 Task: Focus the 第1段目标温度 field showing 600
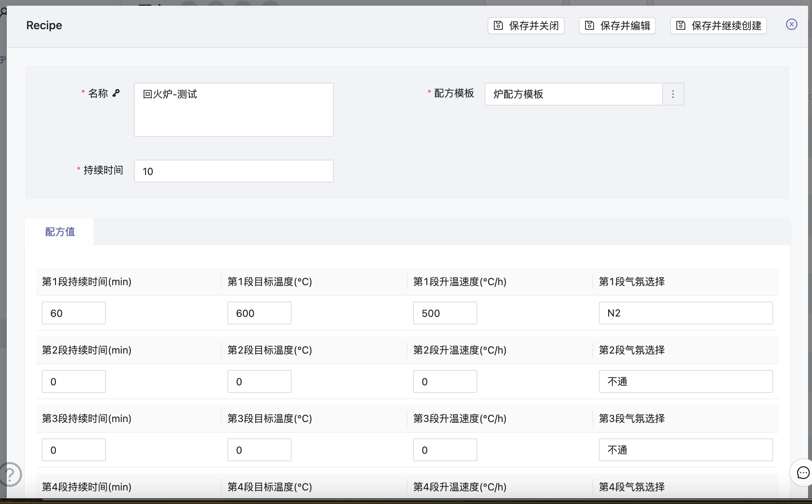[x=259, y=313]
